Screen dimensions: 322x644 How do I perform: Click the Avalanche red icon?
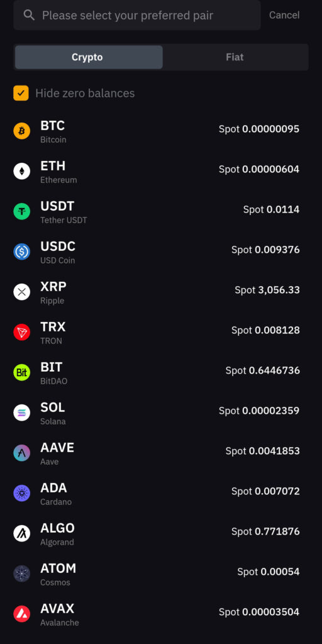pyautogui.click(x=22, y=614)
